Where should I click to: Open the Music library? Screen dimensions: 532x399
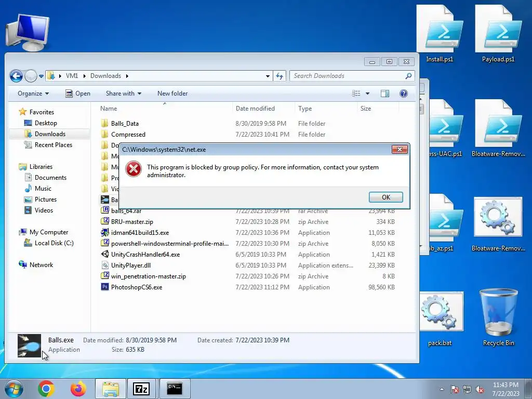[43, 188]
